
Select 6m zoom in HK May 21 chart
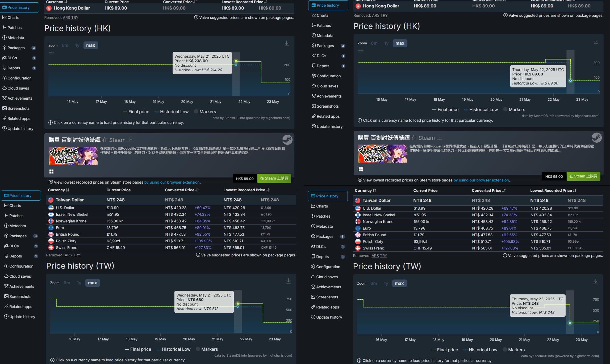point(65,45)
